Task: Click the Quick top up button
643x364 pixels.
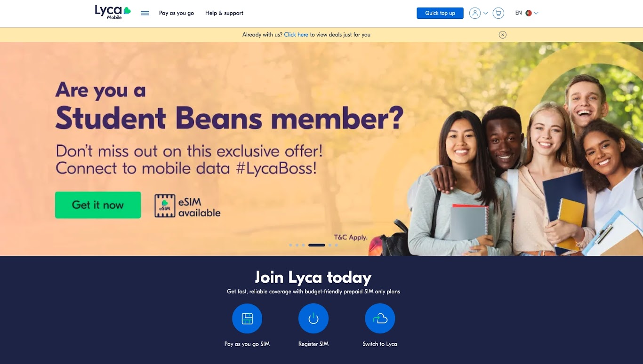Action: coord(440,13)
